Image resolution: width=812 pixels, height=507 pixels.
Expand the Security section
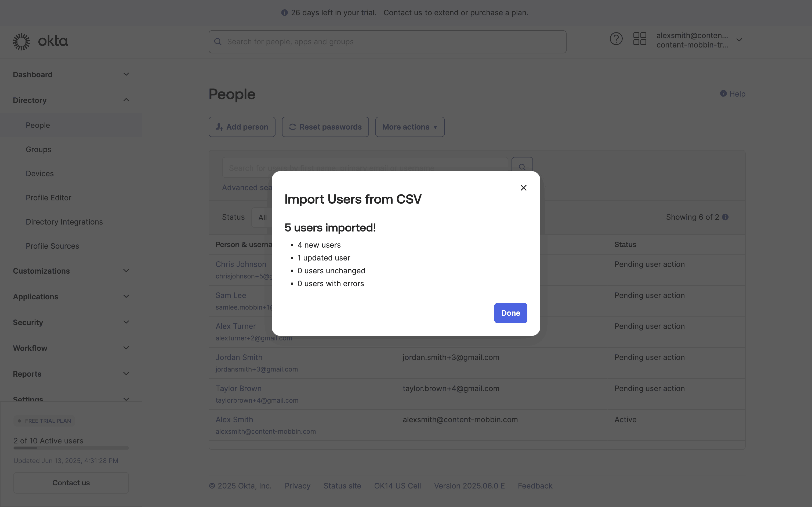click(126, 322)
